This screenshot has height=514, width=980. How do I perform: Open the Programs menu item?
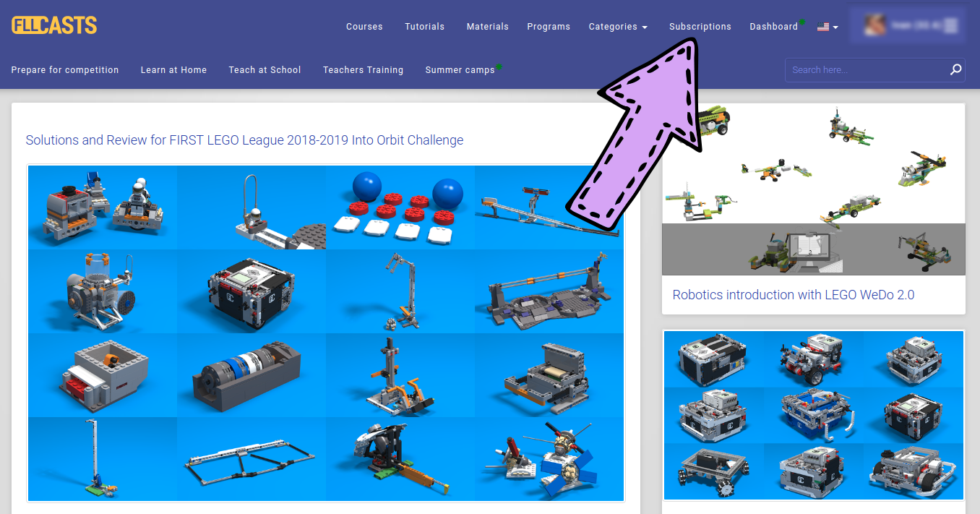pos(549,27)
